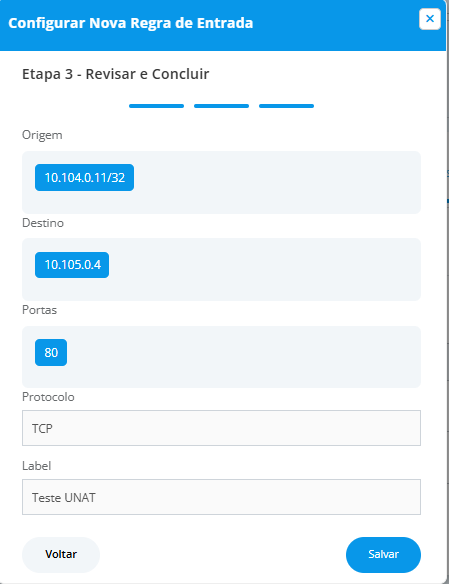Click the Origem label text
This screenshot has width=449, height=584.
[x=42, y=135]
